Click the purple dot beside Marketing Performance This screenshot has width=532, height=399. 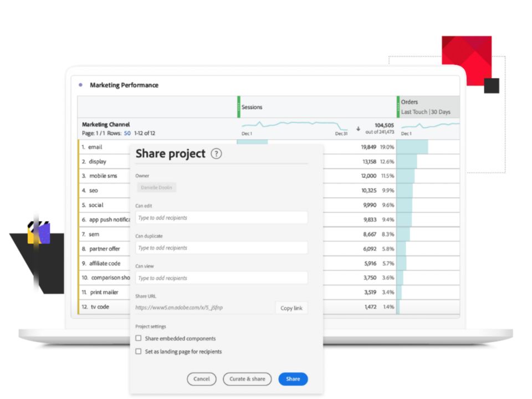tap(80, 85)
